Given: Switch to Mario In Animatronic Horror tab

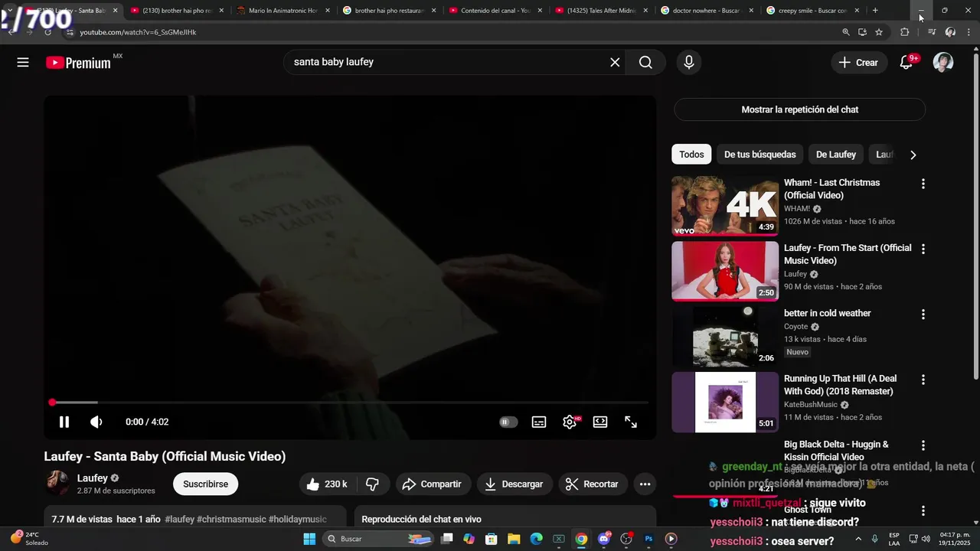Looking at the screenshot, I should click(283, 11).
